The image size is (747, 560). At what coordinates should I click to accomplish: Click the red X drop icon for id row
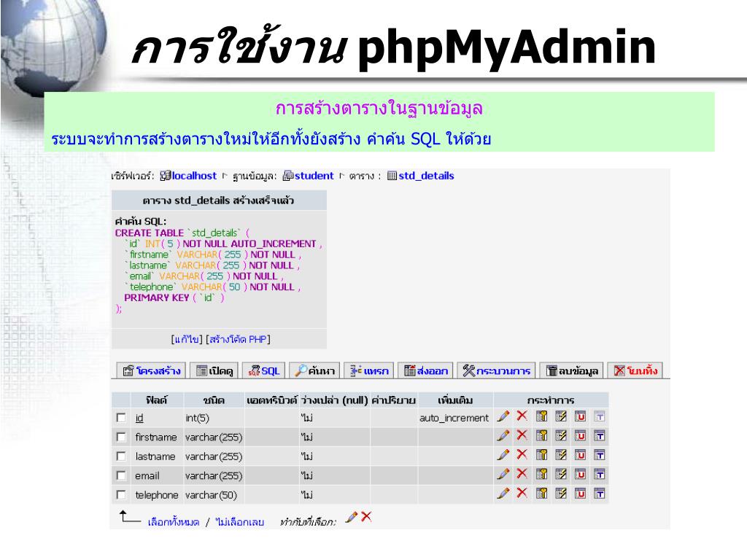(522, 416)
